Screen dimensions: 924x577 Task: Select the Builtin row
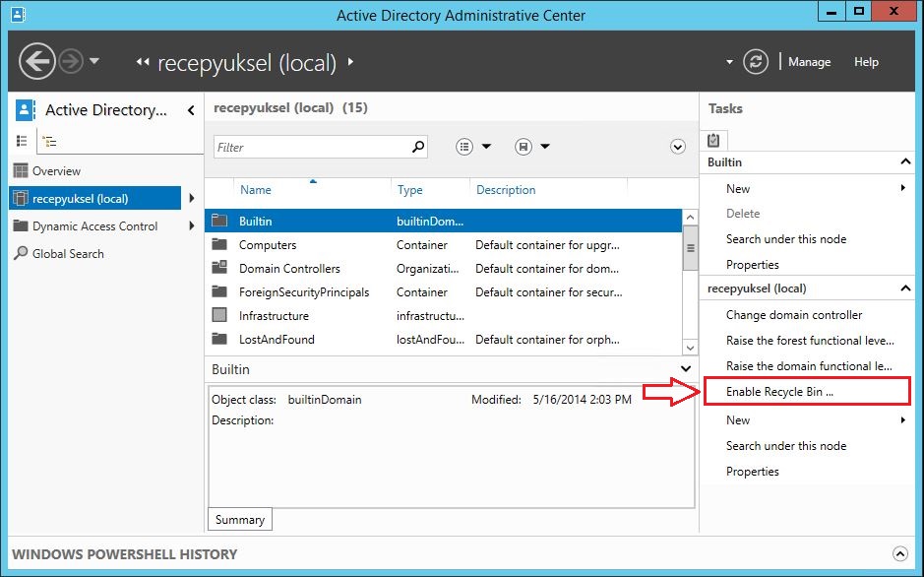[x=443, y=221]
